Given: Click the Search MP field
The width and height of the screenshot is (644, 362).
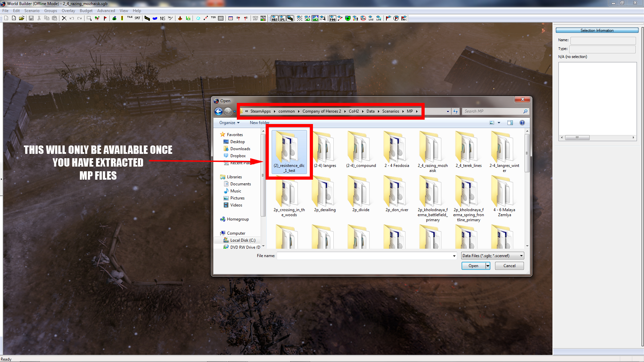Looking at the screenshot, I should (495, 111).
